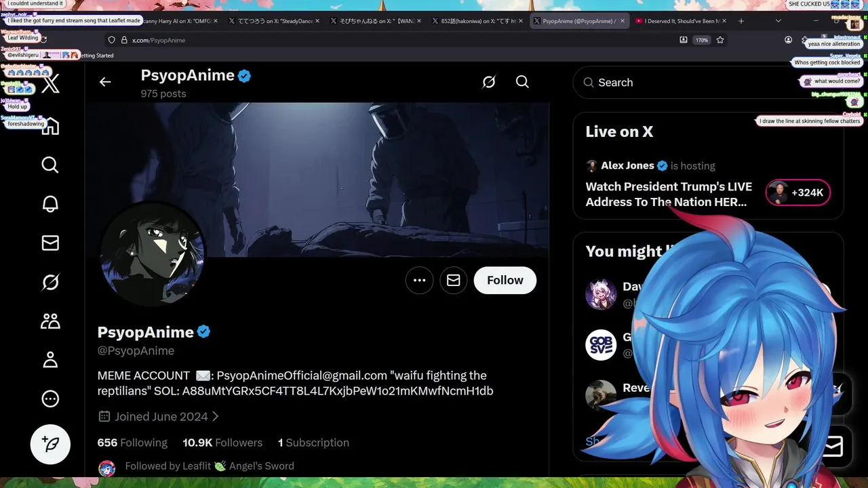Click the verified badge next to PsyopAnime name
This screenshot has width=868, height=488.
point(203,332)
